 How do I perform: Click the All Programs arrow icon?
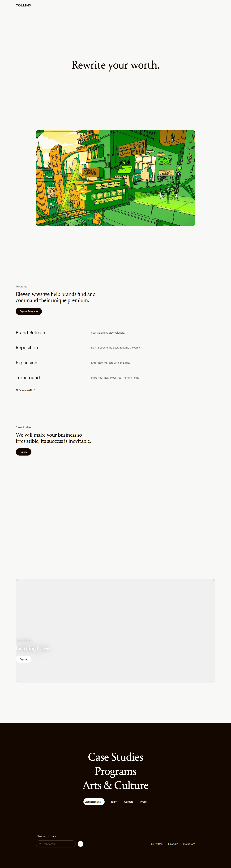[x=35, y=390]
